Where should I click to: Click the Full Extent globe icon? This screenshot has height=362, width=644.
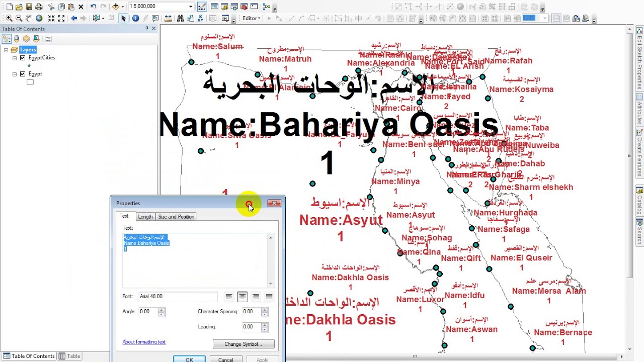pyautogui.click(x=39, y=18)
